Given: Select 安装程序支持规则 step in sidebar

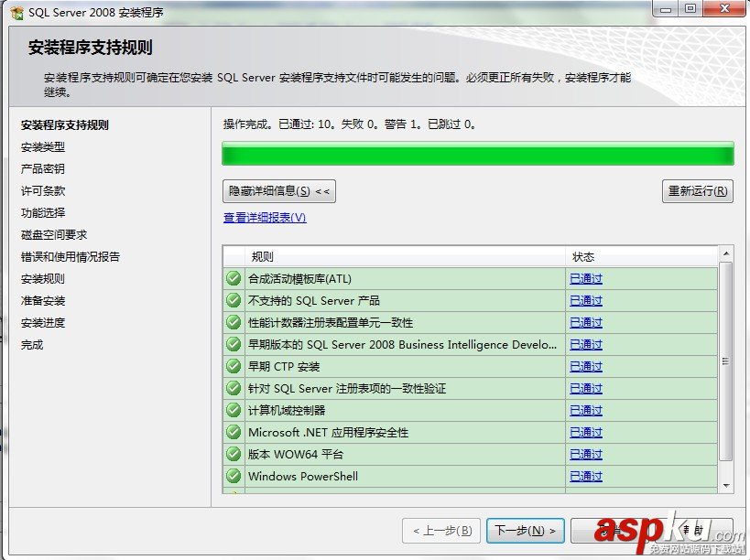Looking at the screenshot, I should tap(65, 125).
